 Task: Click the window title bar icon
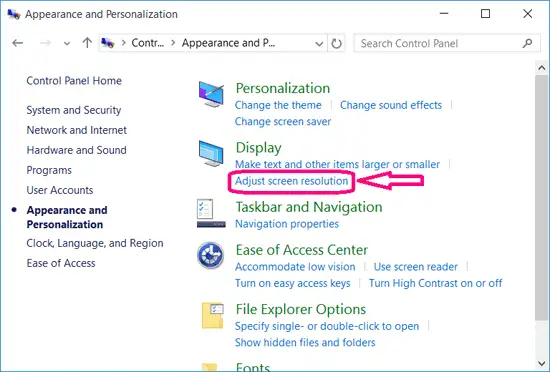point(14,14)
